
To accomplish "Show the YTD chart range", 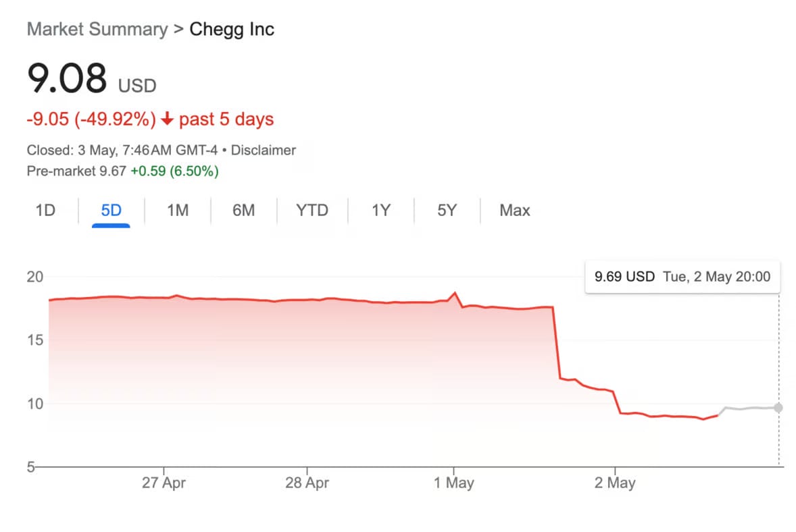I will pos(312,210).
